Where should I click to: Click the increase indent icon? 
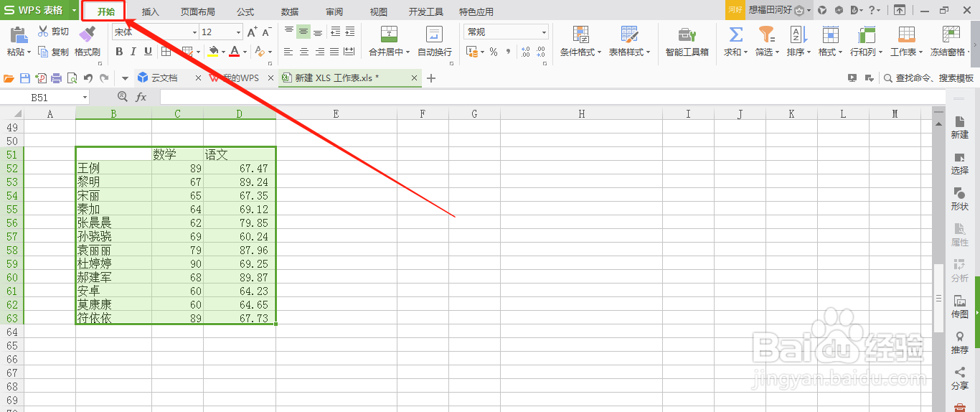click(x=349, y=32)
